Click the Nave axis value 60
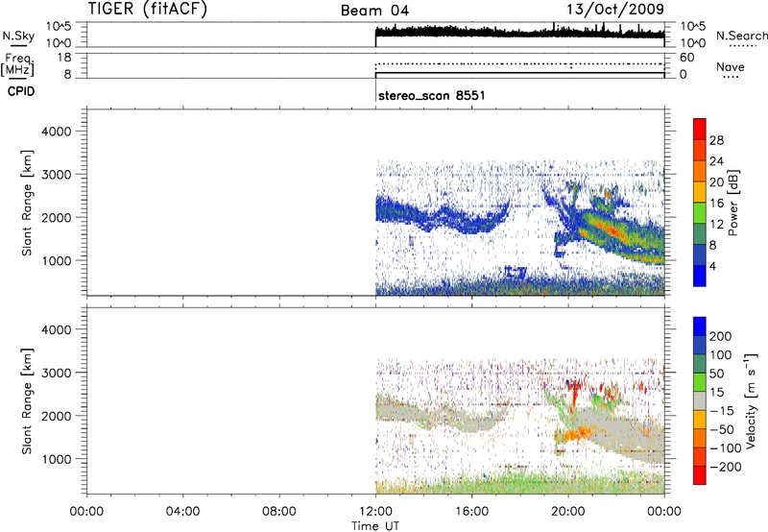Viewport: 768px width, 532px height. pos(686,58)
